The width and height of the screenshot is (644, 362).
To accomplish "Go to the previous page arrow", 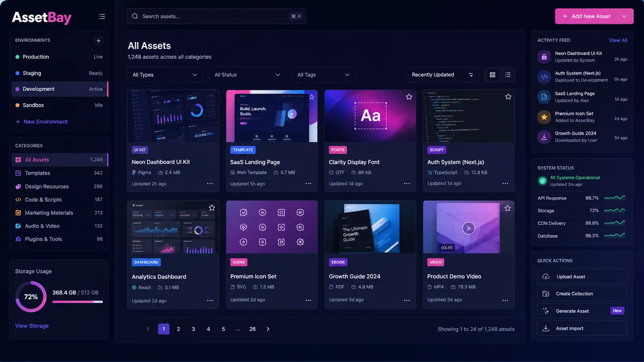I will [148, 329].
